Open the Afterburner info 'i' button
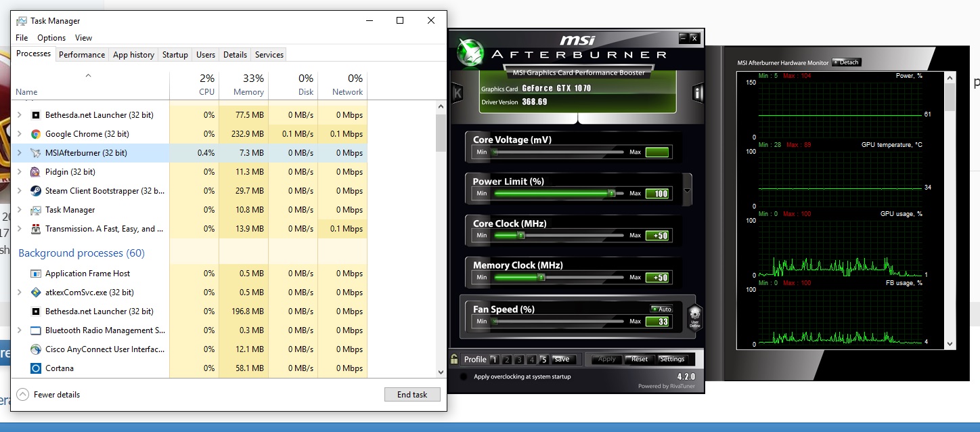The image size is (980, 432). point(697,93)
